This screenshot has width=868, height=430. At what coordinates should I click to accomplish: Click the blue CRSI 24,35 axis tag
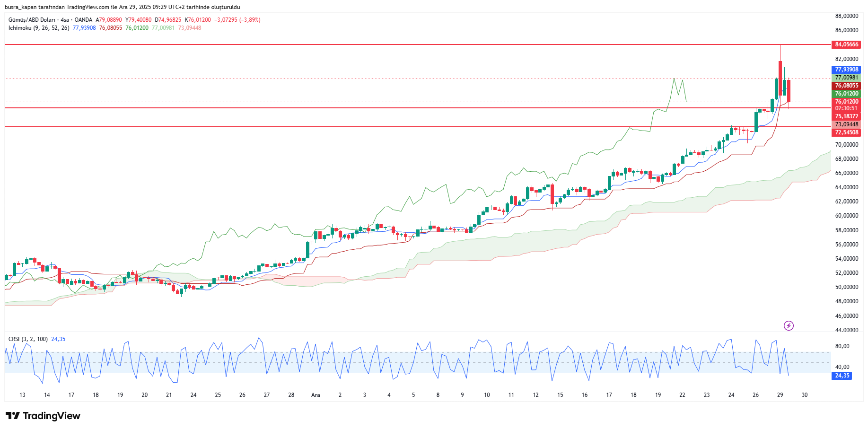point(842,376)
